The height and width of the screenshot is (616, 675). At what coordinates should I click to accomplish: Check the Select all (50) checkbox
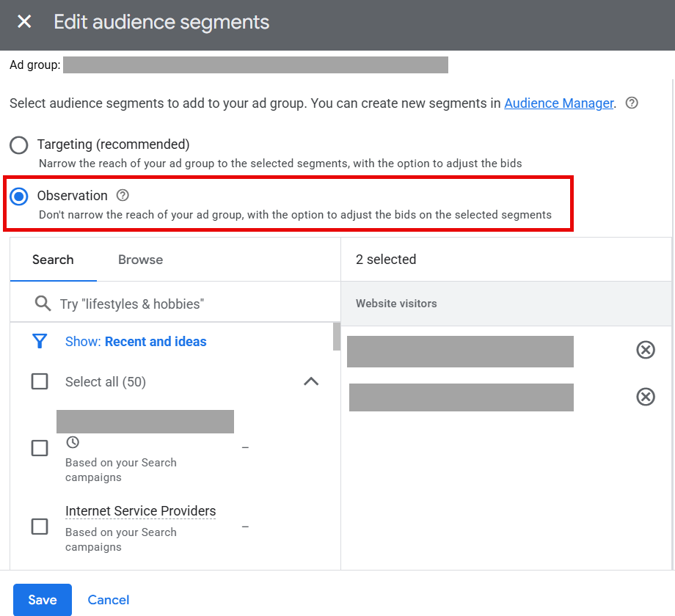point(40,381)
